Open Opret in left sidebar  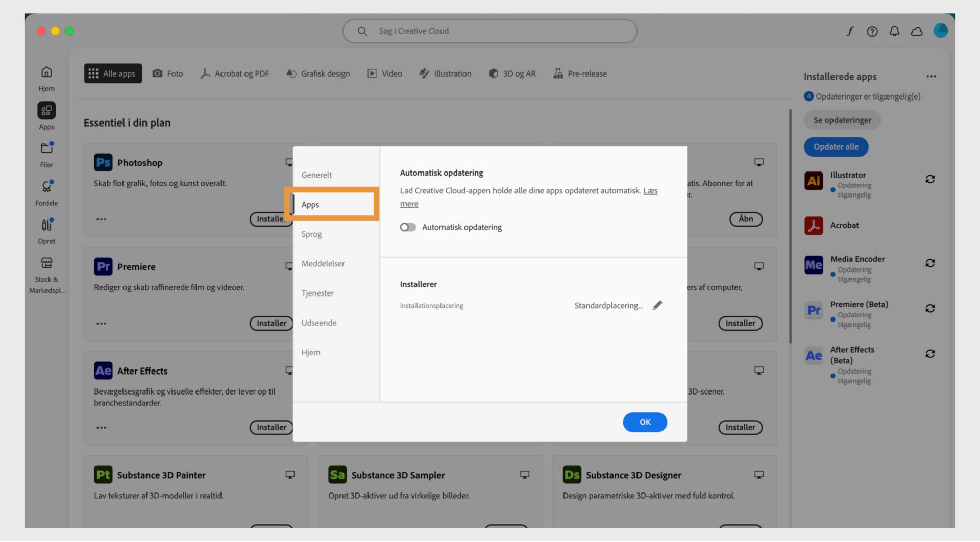pyautogui.click(x=46, y=231)
